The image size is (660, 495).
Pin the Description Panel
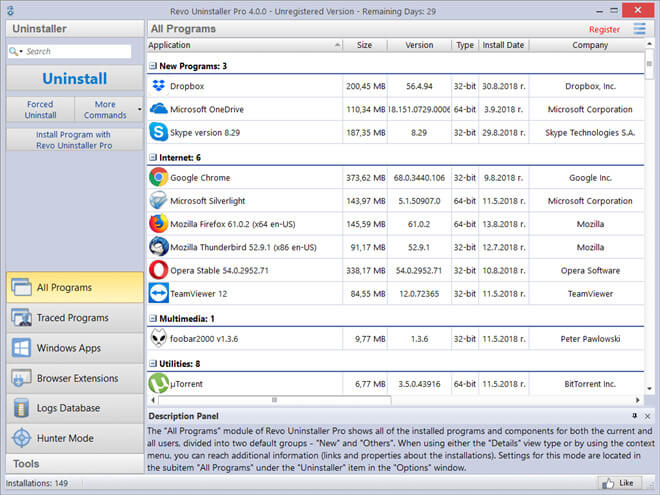click(634, 415)
